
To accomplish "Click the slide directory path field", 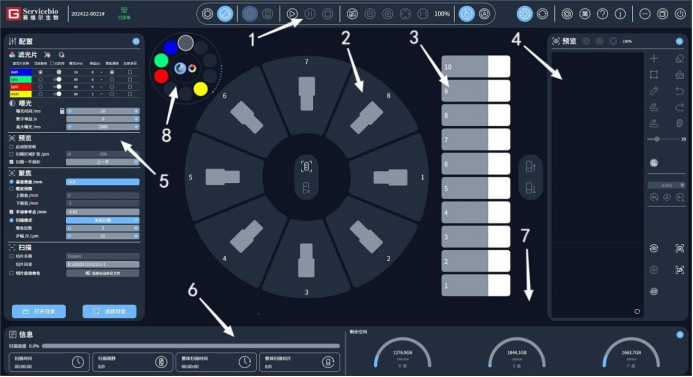I will [103, 264].
